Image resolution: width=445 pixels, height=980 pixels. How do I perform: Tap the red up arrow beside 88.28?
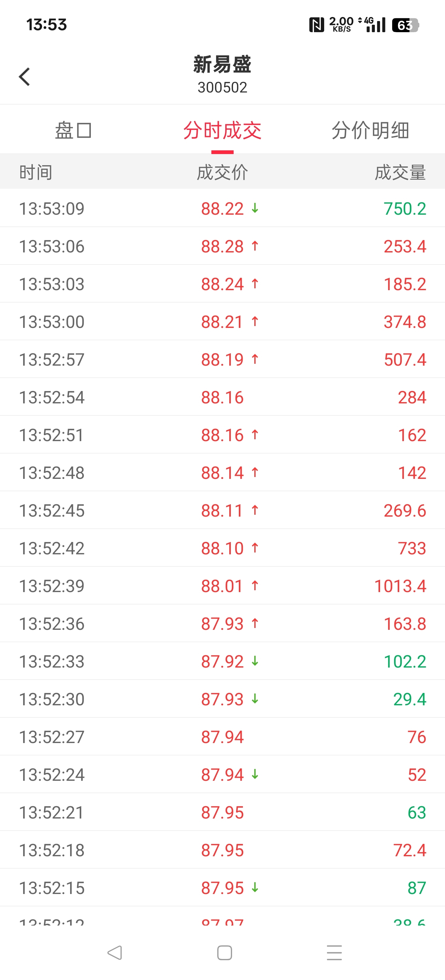coord(255,246)
